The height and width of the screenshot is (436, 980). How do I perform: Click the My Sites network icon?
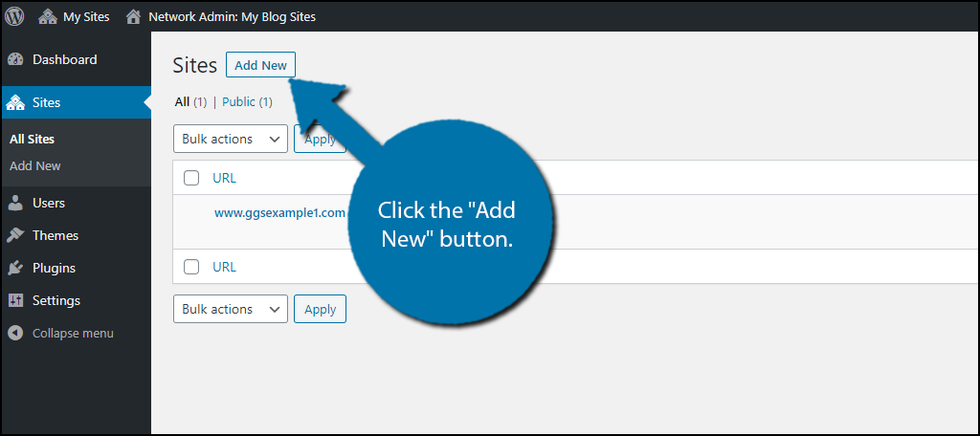point(48,16)
